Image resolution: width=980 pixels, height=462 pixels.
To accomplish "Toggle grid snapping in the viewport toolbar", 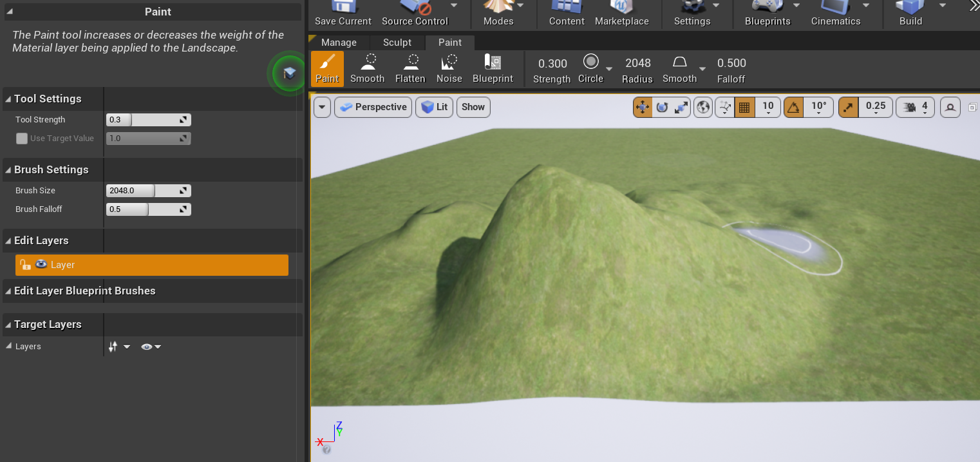I will (x=744, y=107).
